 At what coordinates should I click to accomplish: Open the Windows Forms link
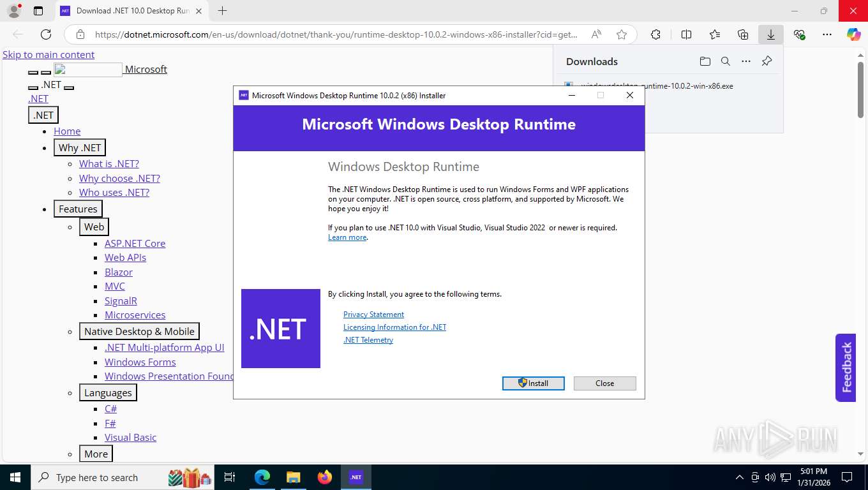(x=140, y=362)
